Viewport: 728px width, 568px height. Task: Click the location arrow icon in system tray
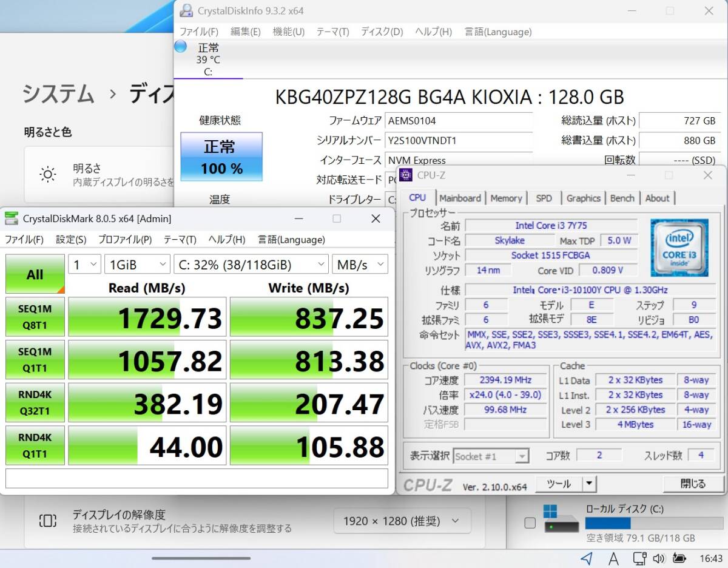[x=586, y=558]
